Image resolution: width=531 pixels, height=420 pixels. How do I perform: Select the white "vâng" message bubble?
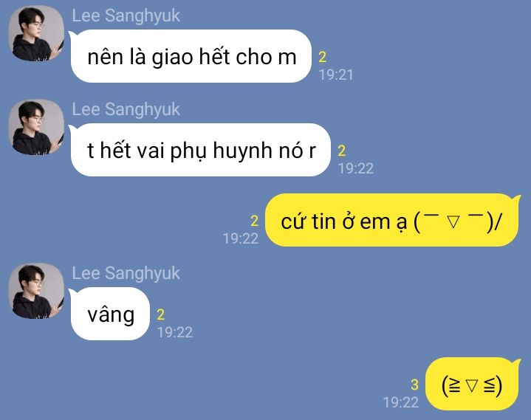coord(109,314)
